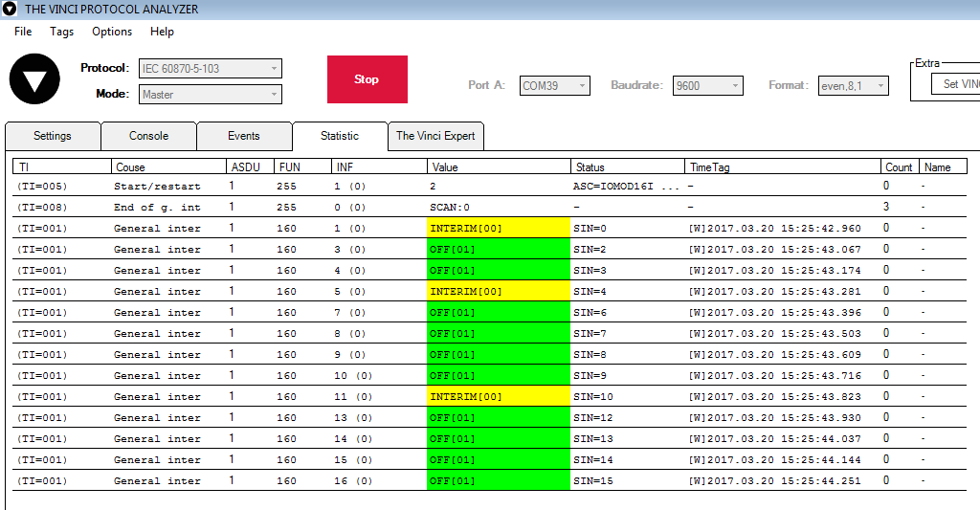Switch to the Settings tab
Viewport: 980px width, 510px height.
tap(53, 136)
